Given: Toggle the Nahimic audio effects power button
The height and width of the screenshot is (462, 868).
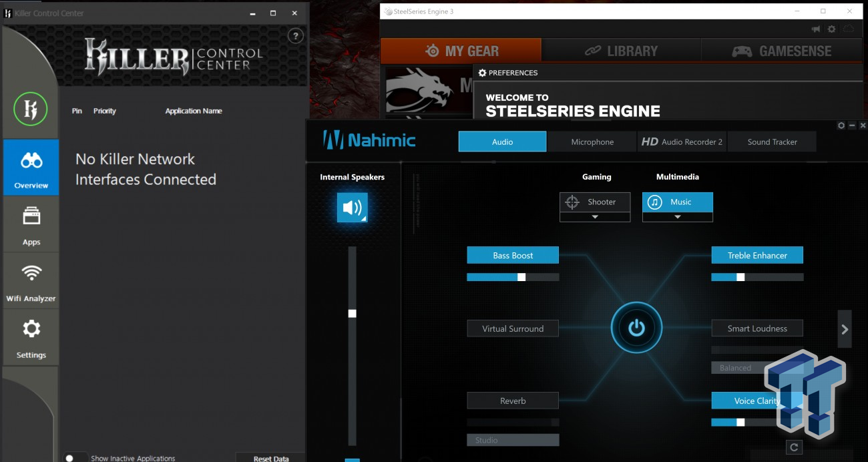Looking at the screenshot, I should coord(636,328).
